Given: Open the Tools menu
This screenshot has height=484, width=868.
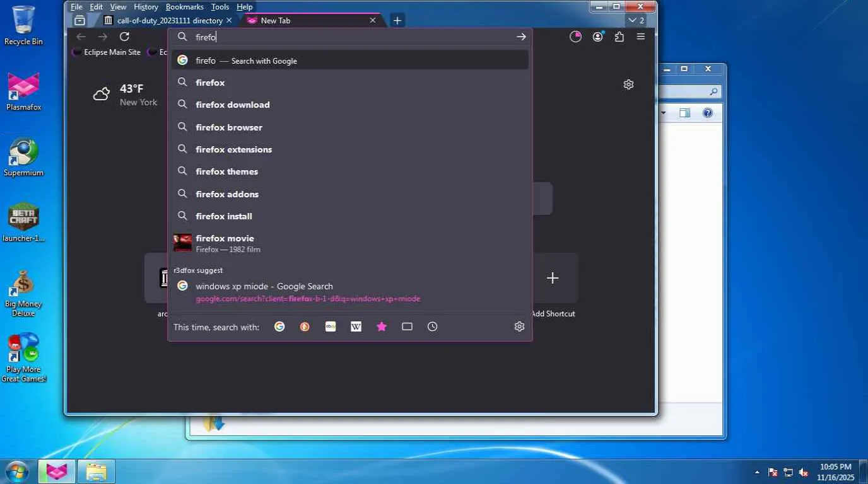Looking at the screenshot, I should pos(220,7).
